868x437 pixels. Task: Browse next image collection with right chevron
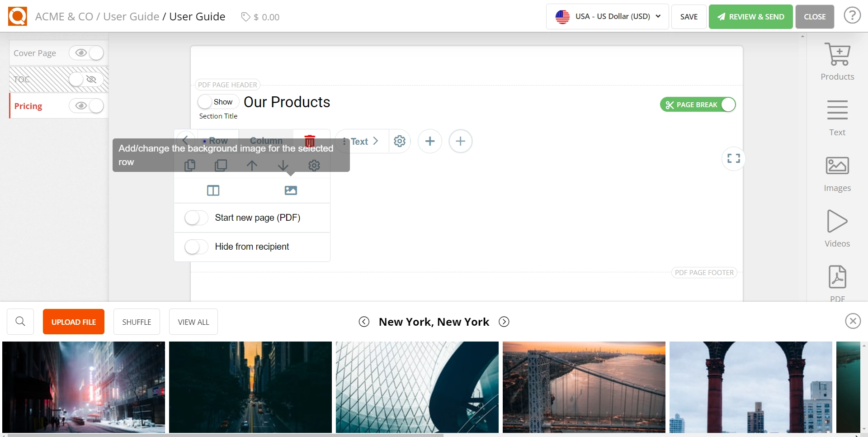pyautogui.click(x=504, y=322)
